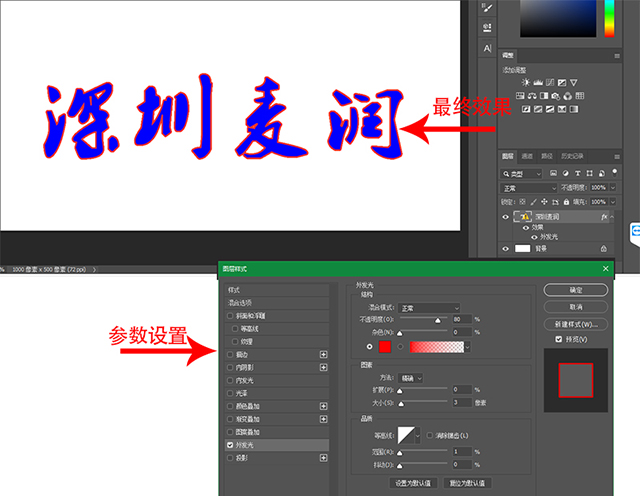Add a Threshold adjustment
This screenshot has height=496, width=640.
click(x=550, y=109)
